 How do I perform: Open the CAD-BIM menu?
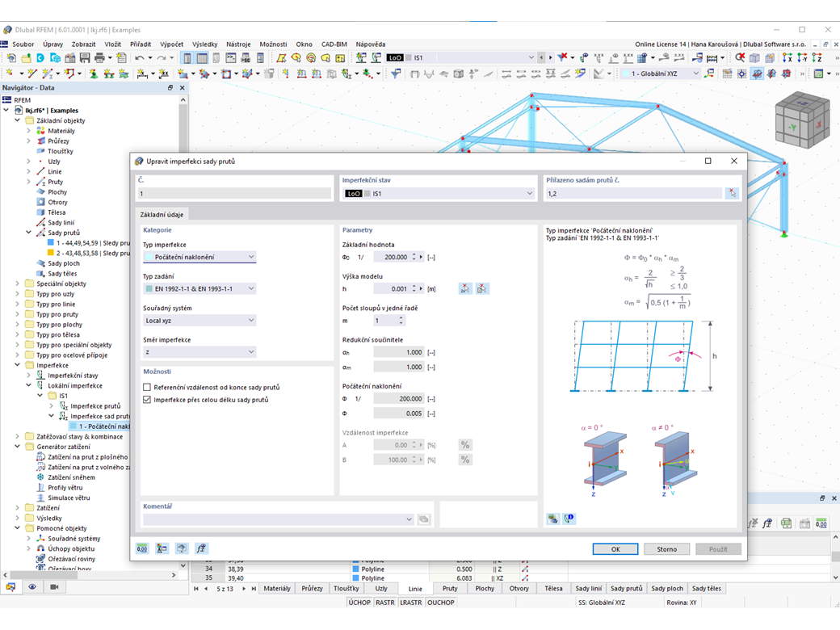tap(334, 44)
